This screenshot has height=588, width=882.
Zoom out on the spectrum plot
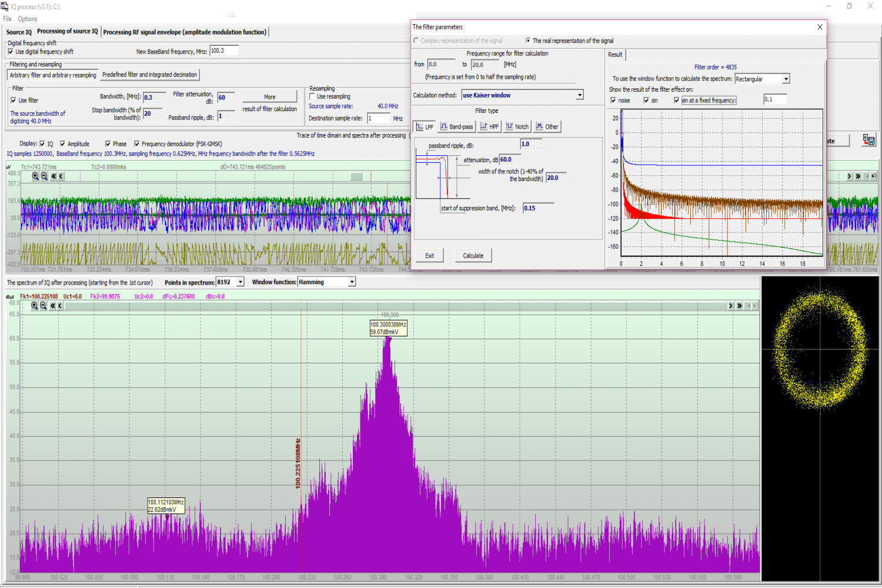44,306
